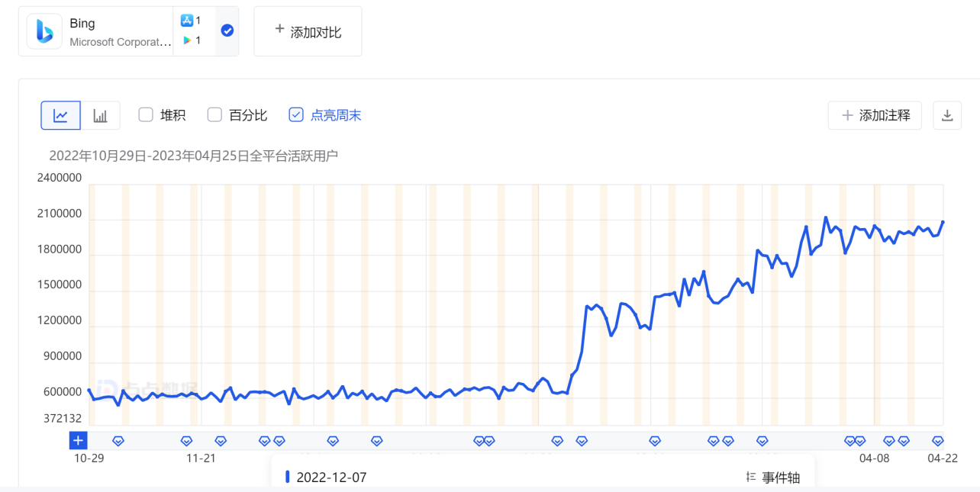Deselect the blue checkmark on the Bing card
Viewport: 980px width, 492px height.
click(x=227, y=31)
